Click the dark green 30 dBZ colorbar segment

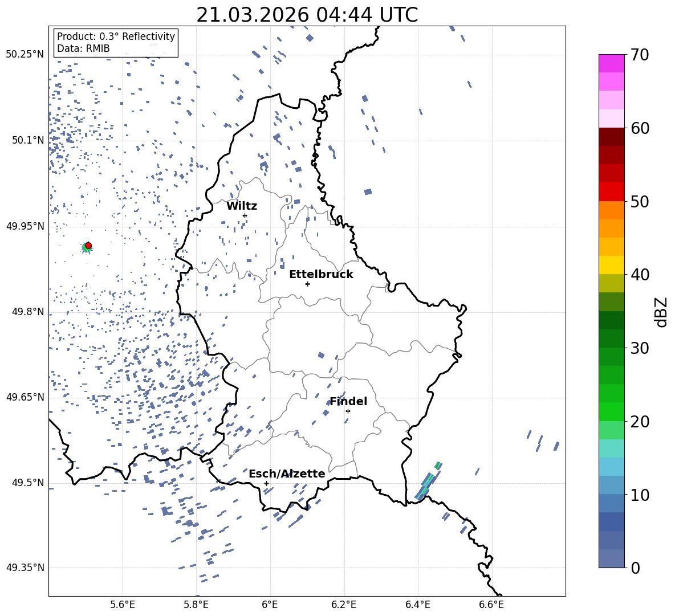point(611,338)
